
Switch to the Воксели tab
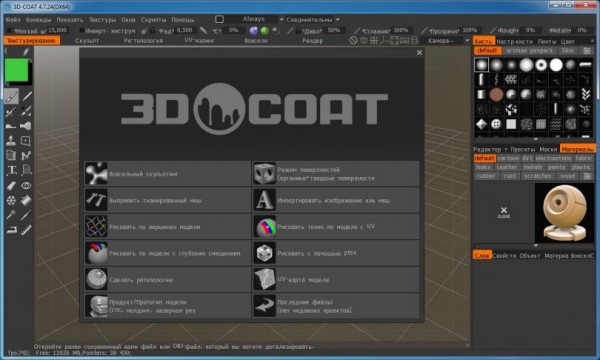point(256,41)
